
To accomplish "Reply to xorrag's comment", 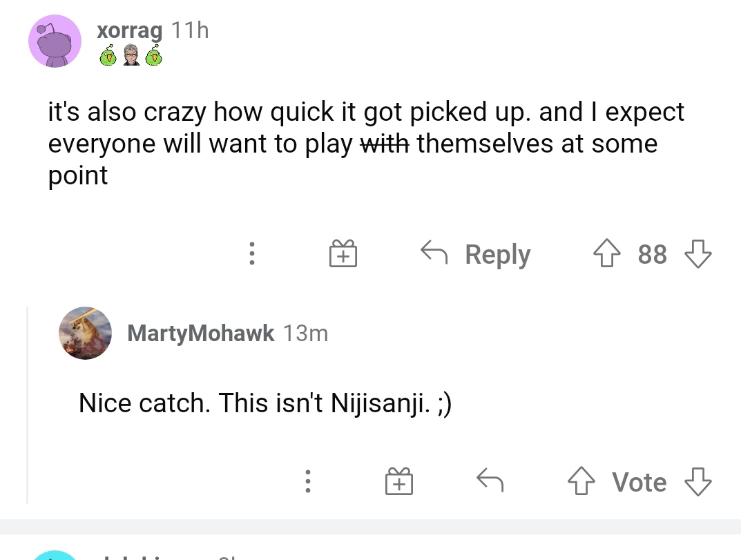I will (x=477, y=254).
